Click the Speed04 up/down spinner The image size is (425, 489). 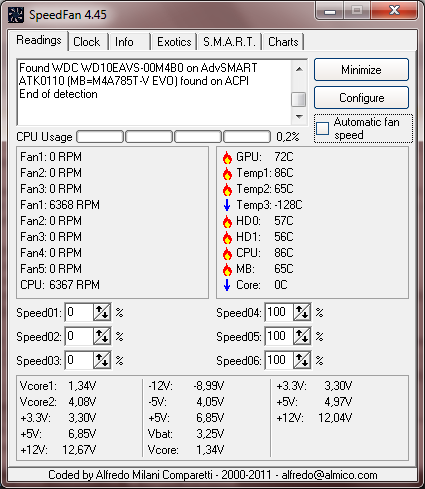click(x=302, y=313)
